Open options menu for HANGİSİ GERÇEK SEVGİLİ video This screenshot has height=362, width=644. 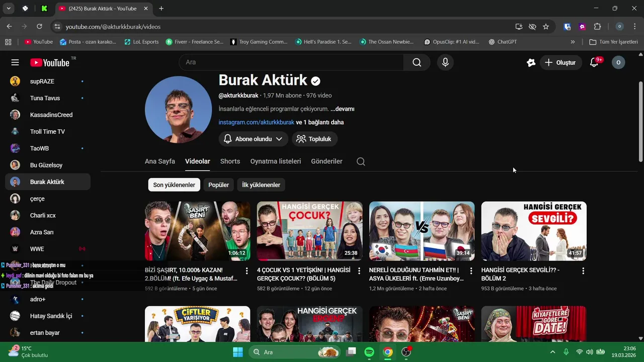(583, 271)
